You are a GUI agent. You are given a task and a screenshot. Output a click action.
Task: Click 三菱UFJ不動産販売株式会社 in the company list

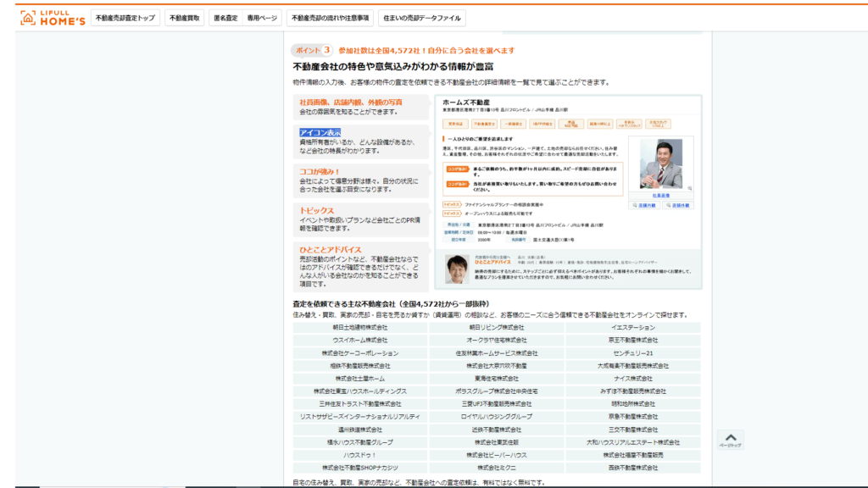tap(496, 404)
